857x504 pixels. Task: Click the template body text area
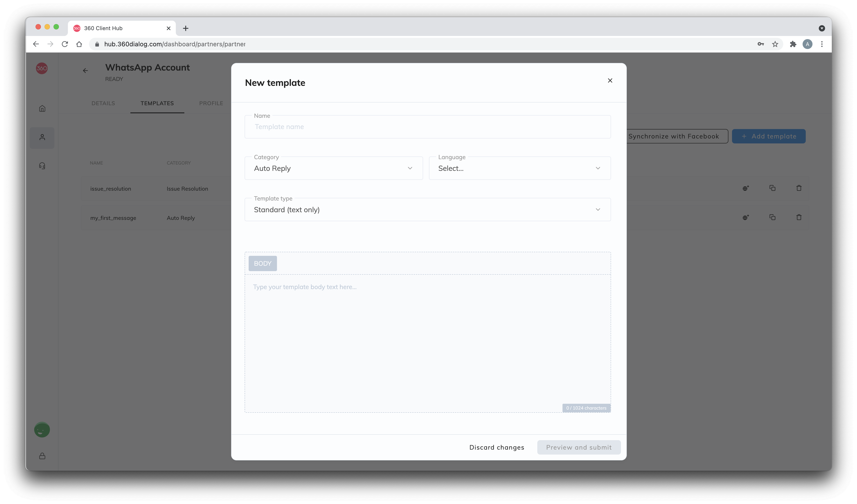(x=427, y=343)
